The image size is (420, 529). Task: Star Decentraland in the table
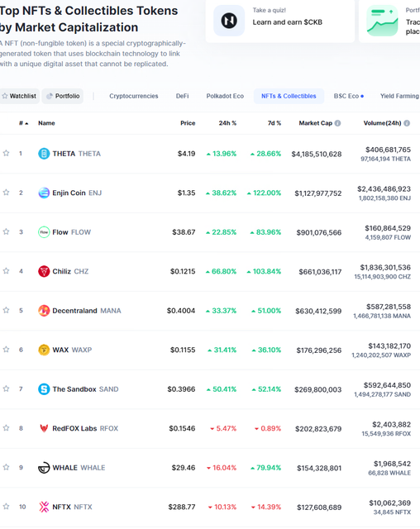[6, 310]
